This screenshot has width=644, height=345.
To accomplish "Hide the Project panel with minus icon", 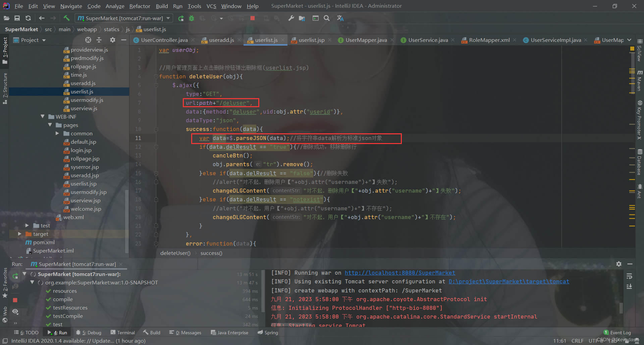I will [123, 40].
